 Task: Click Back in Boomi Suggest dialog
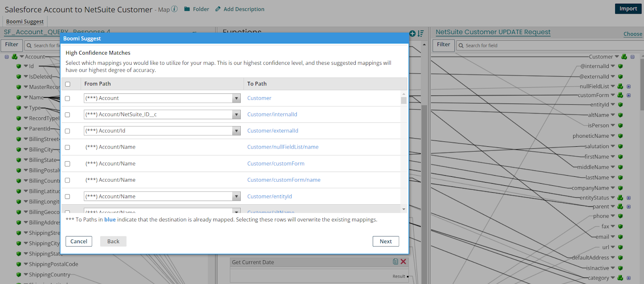(113, 241)
